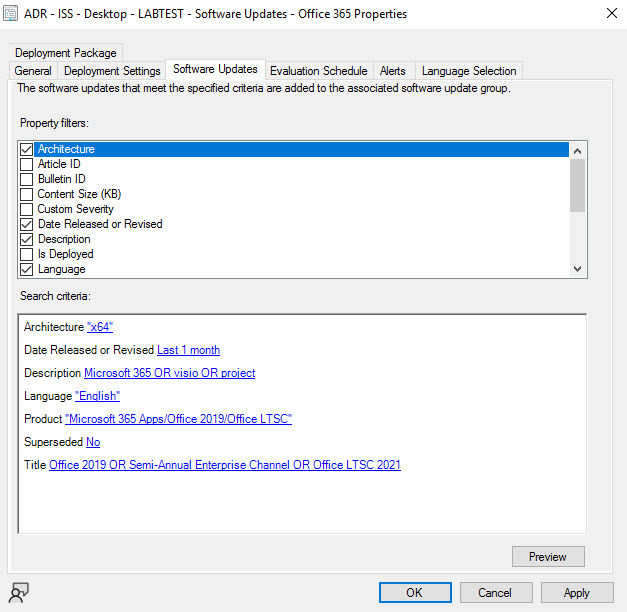Switch to the Language Selection tab
Image resolution: width=627 pixels, height=612 pixels.
tap(469, 71)
